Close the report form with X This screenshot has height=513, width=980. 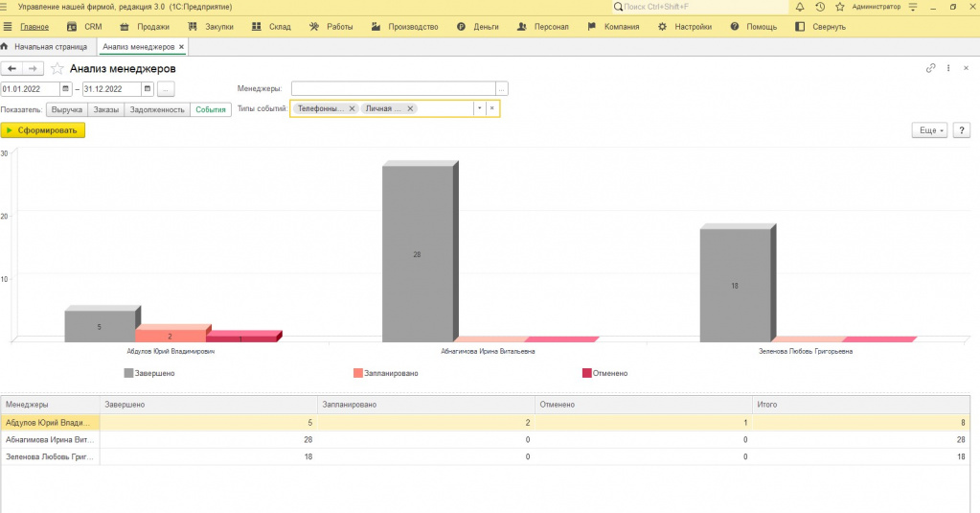(966, 68)
